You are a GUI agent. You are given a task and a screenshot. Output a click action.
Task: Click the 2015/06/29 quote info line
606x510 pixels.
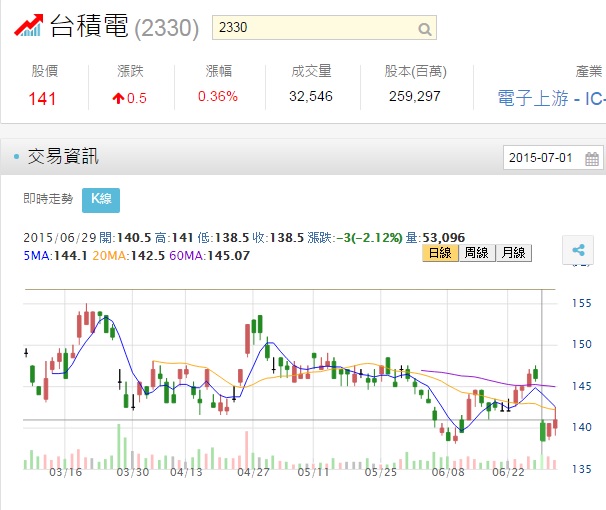tap(244, 237)
